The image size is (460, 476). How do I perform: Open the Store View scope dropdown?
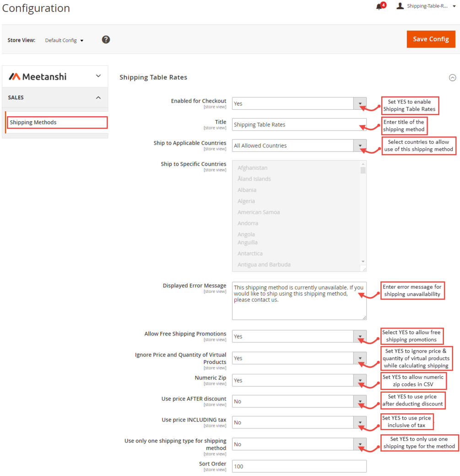tap(65, 40)
